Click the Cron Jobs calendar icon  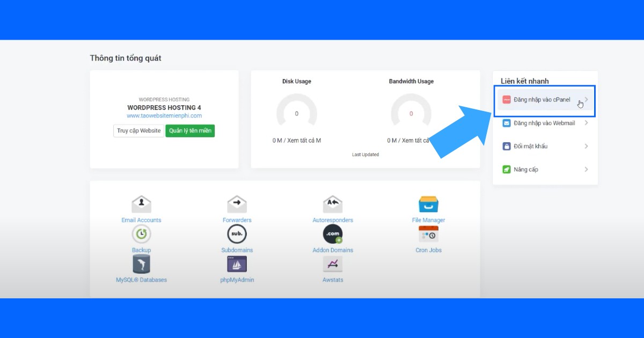coord(428,234)
